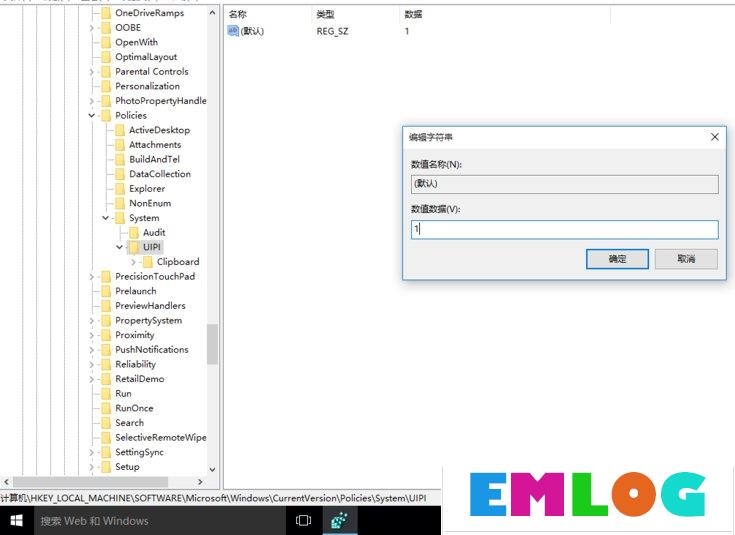Click the OpenWith folder icon

pyautogui.click(x=106, y=42)
